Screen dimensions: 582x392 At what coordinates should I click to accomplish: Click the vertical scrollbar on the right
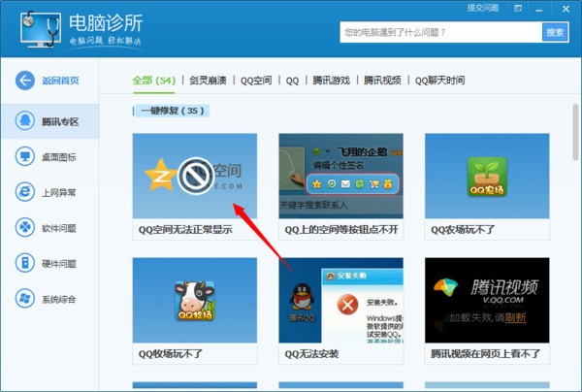click(575, 133)
